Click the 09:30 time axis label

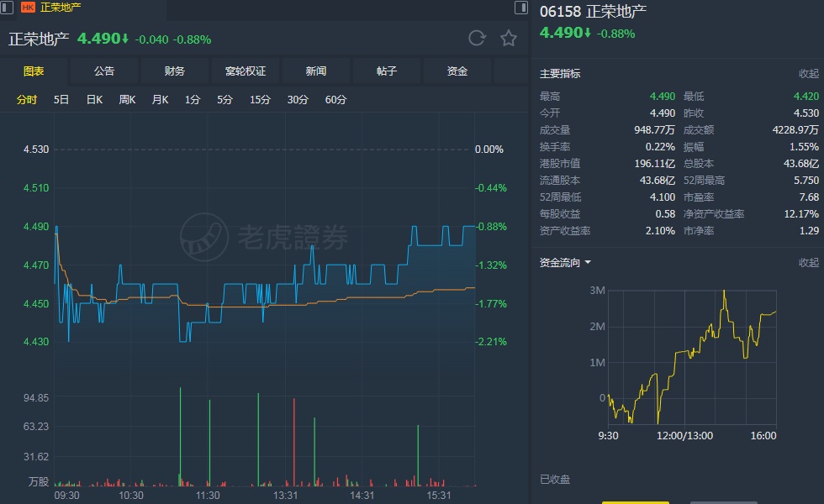(66, 495)
